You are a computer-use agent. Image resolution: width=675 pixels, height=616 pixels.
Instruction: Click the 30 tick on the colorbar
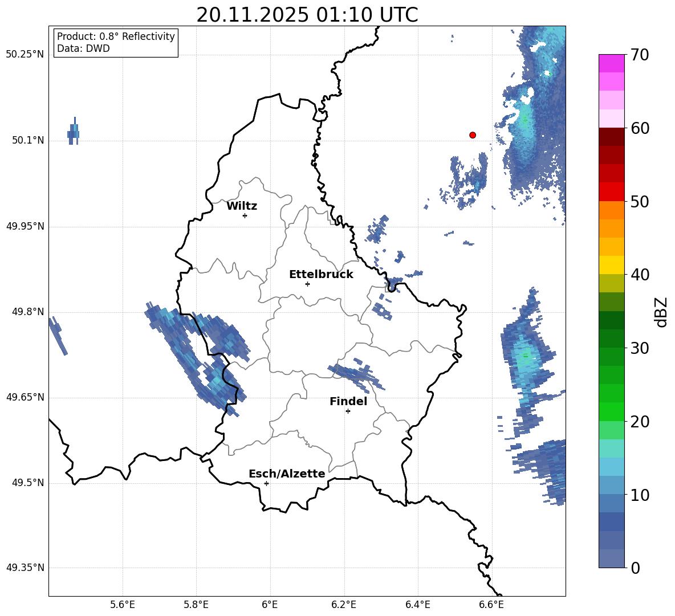[x=640, y=348]
